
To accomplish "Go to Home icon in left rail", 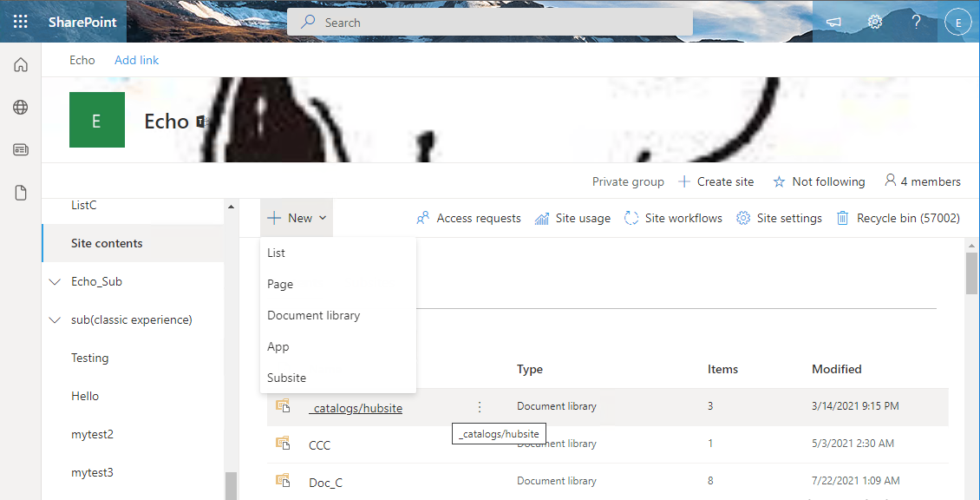I will pyautogui.click(x=21, y=64).
